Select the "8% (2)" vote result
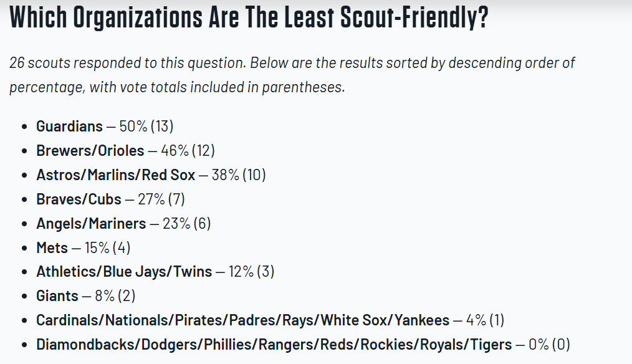The height and width of the screenshot is (364, 632). tap(115, 297)
